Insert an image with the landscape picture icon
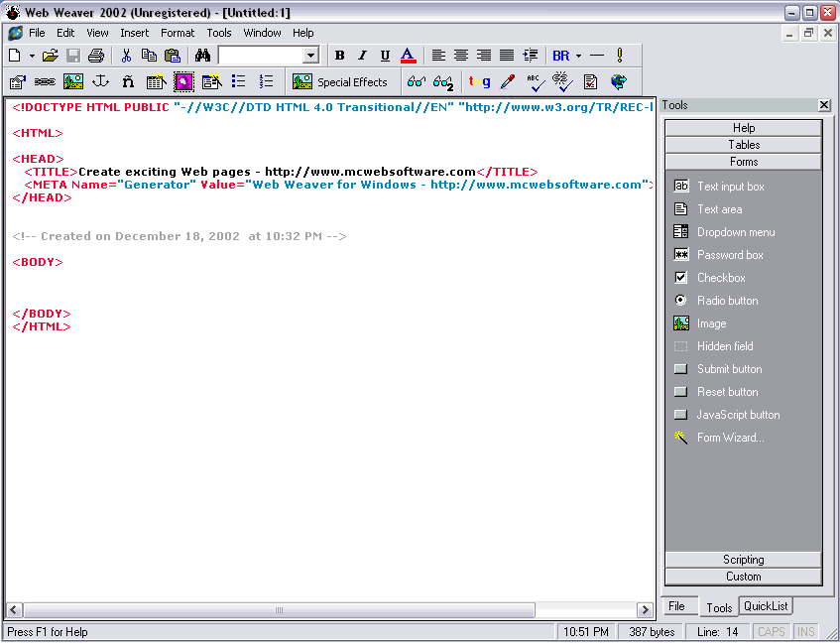 73,82
